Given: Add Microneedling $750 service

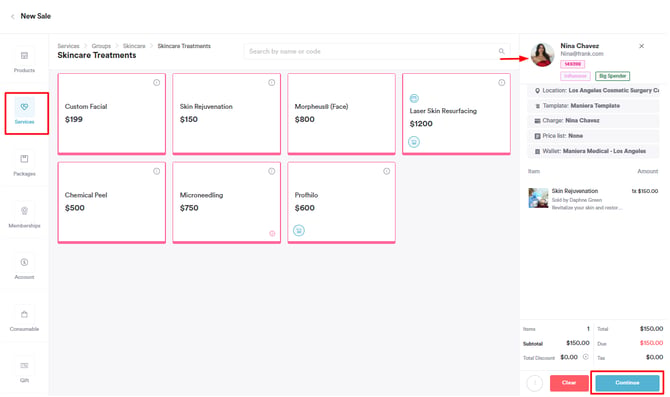Looking at the screenshot, I should (226, 202).
